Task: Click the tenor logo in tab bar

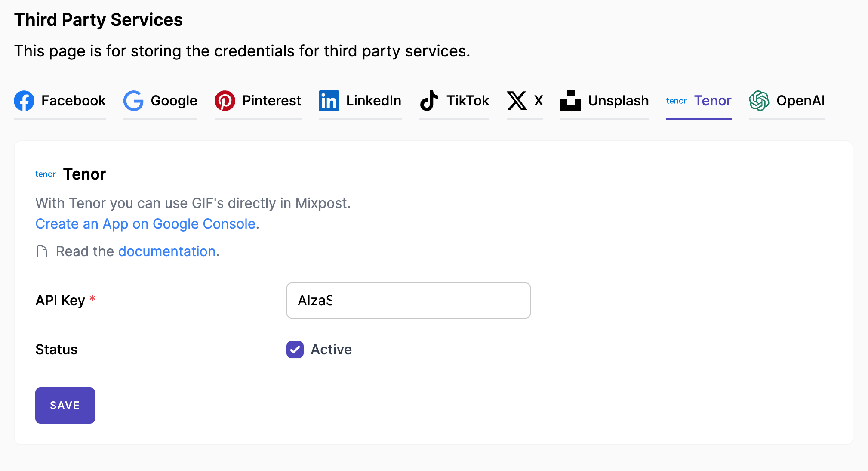Action: [x=677, y=101]
